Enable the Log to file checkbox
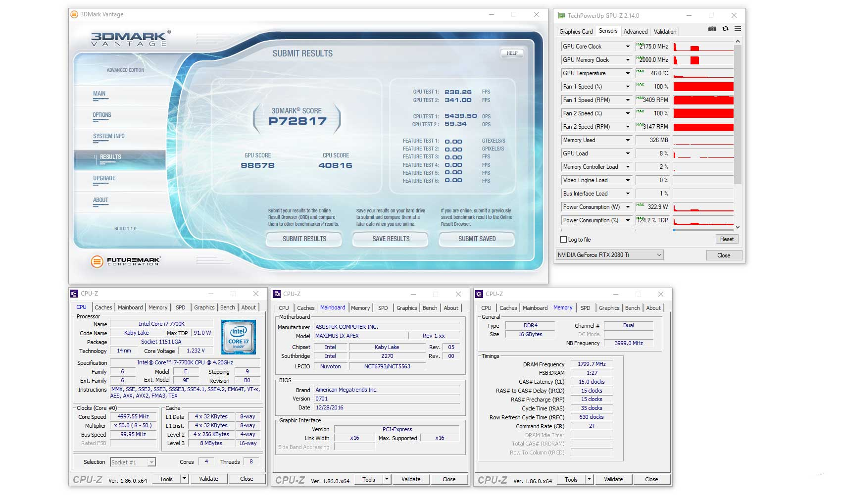The height and width of the screenshot is (504, 841). [564, 240]
